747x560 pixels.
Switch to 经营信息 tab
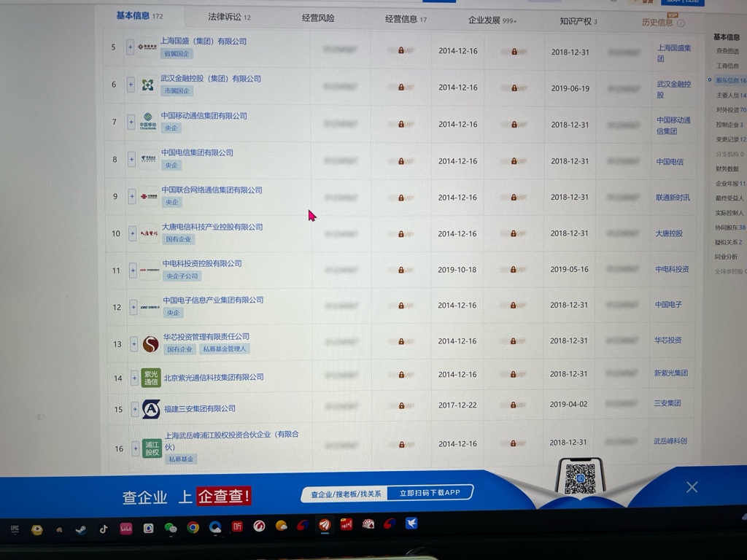click(x=406, y=19)
